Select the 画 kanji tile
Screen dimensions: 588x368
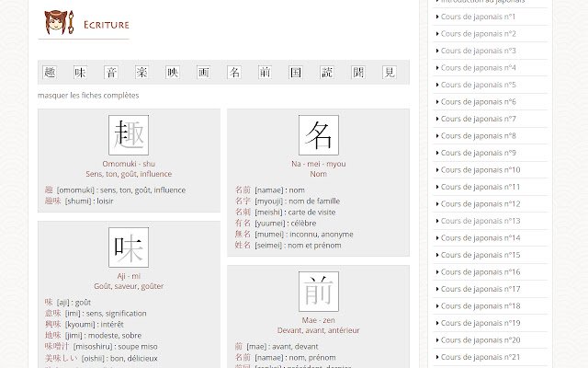coord(204,72)
